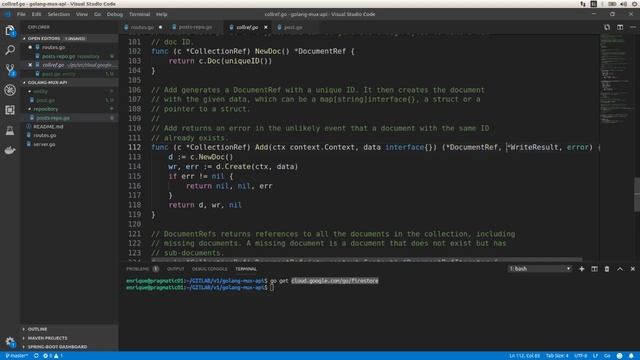Close the collref.go editor tab
Screen dimensions: 640x360
[x=266, y=27]
